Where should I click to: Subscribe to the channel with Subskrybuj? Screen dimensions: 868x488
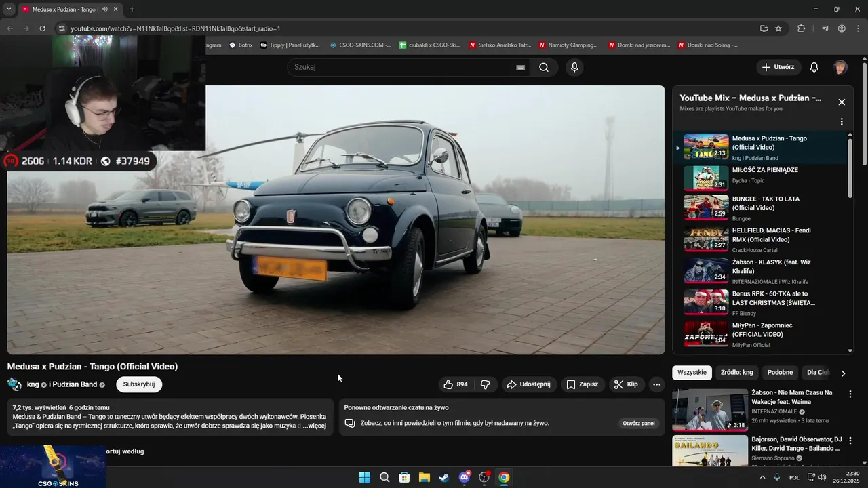[139, 384]
